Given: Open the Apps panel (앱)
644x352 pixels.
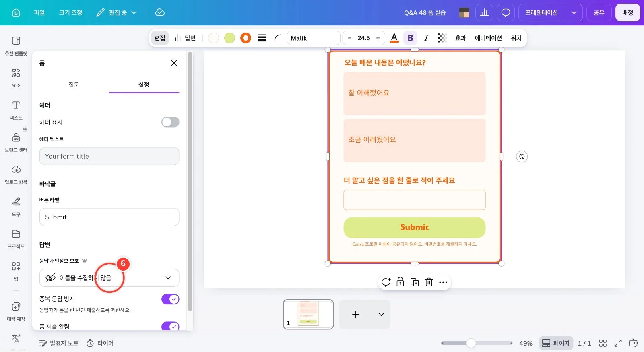Looking at the screenshot, I should point(16,271).
